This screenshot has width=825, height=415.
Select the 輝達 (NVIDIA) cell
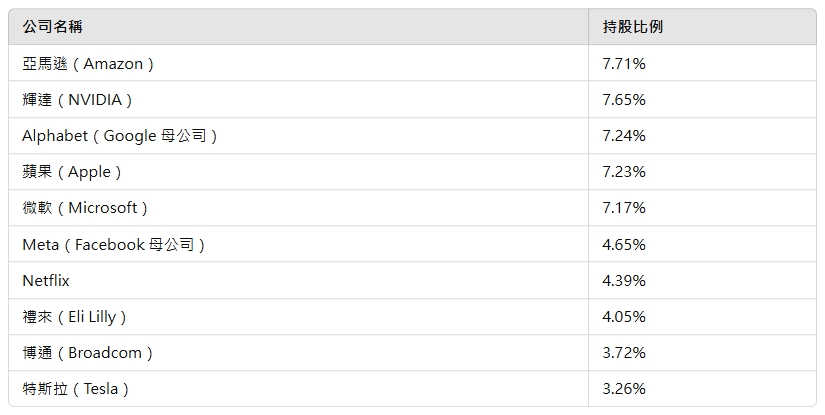pos(77,99)
